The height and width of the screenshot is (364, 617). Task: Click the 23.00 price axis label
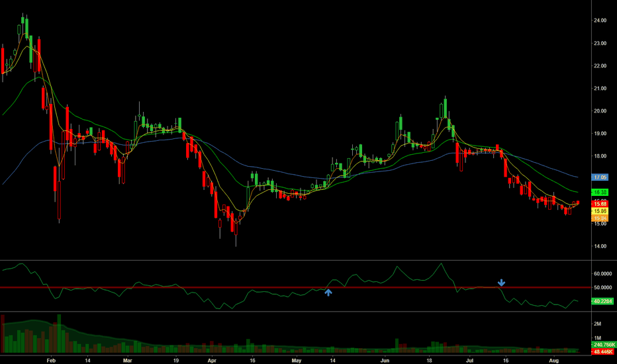pyautogui.click(x=600, y=43)
